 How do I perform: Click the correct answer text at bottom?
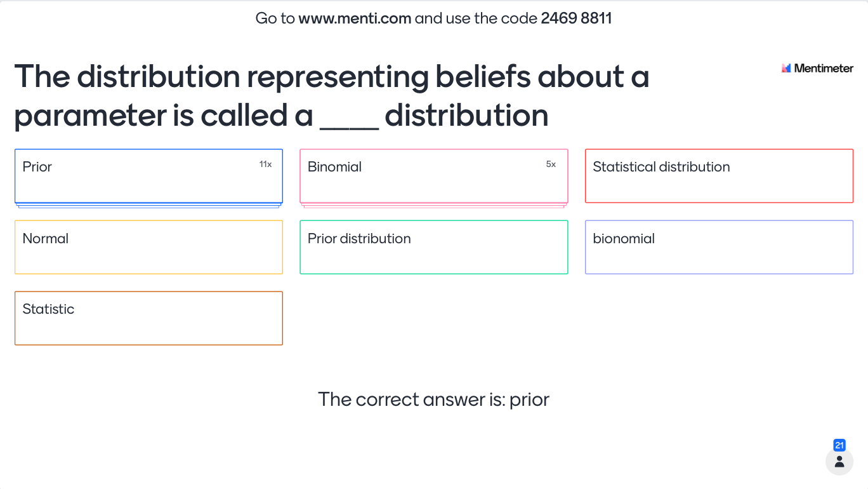433,399
